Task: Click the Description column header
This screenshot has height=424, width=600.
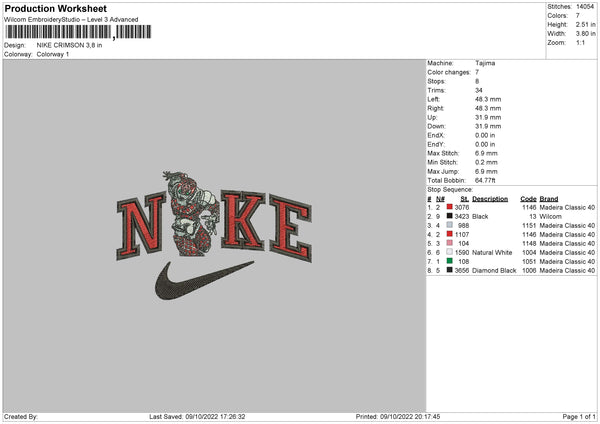Action: (490, 199)
